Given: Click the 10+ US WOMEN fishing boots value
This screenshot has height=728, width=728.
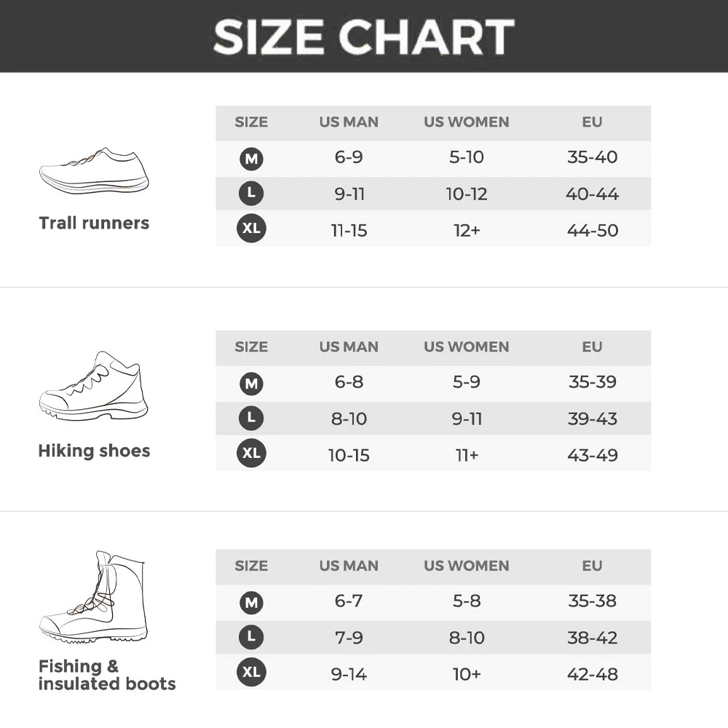Looking at the screenshot, I should coord(466,674).
